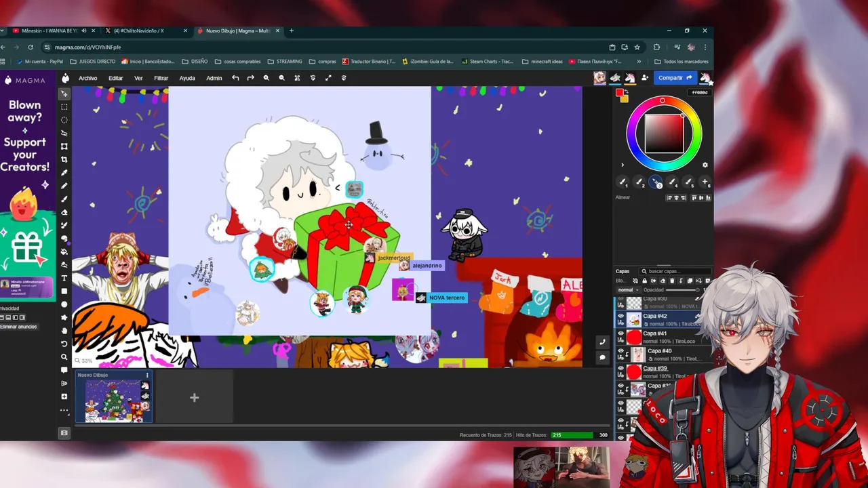This screenshot has width=868, height=488.
Task: Open the STREAMING bookmarks folder
Action: tap(285, 61)
